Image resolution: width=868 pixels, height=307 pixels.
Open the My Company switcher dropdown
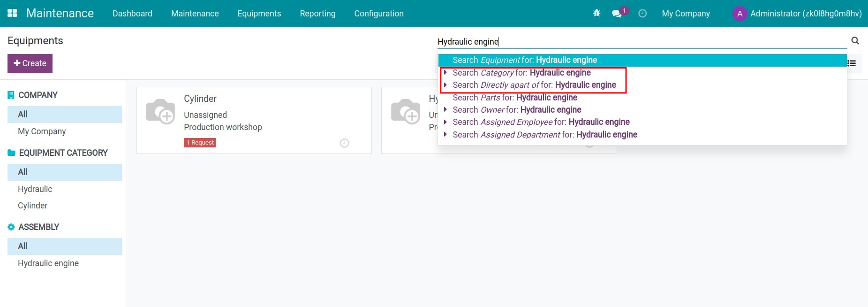click(686, 14)
